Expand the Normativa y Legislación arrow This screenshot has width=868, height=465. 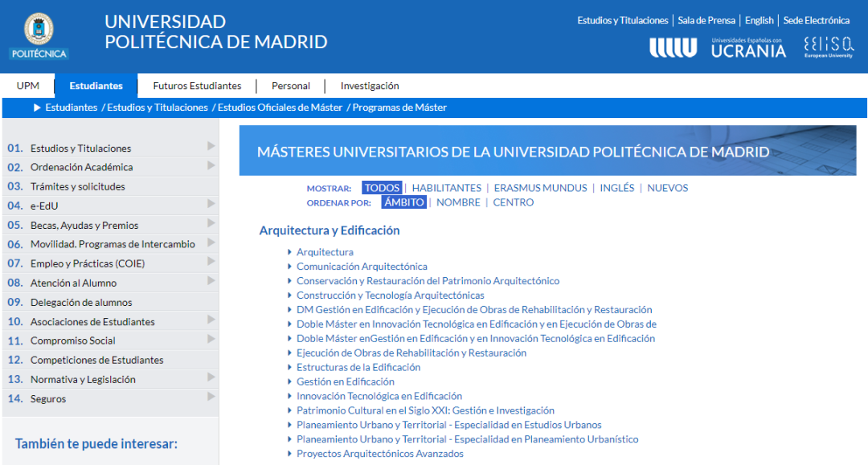click(211, 377)
